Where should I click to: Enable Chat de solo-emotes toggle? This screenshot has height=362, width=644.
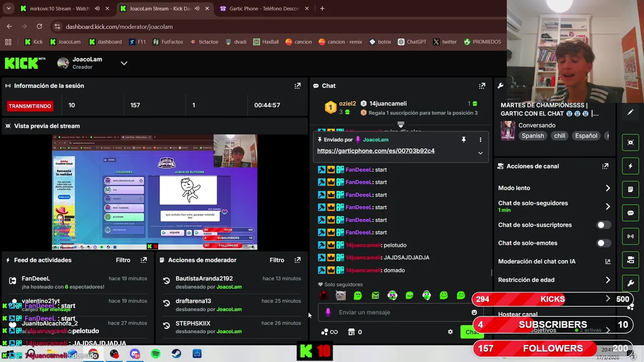pyautogui.click(x=604, y=243)
